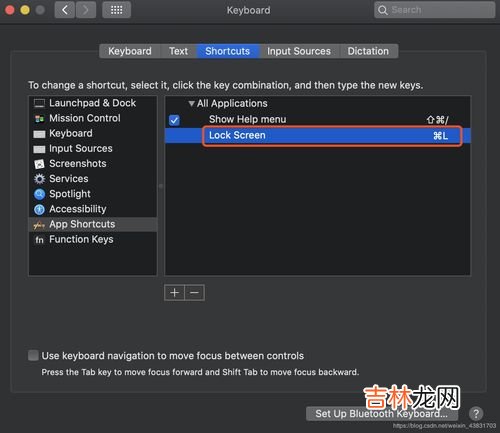Remove selected shortcut with minus button
Screen dimensions: 500x433
click(x=195, y=293)
